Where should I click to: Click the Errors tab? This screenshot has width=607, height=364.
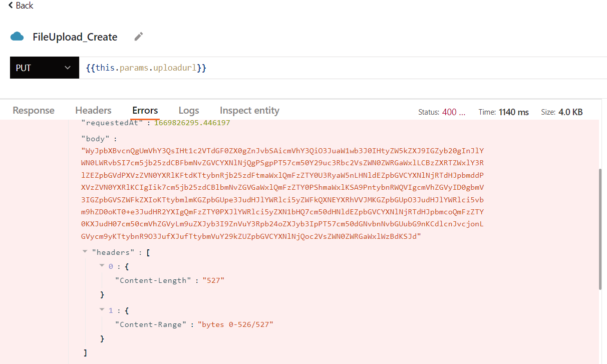pyautogui.click(x=145, y=110)
